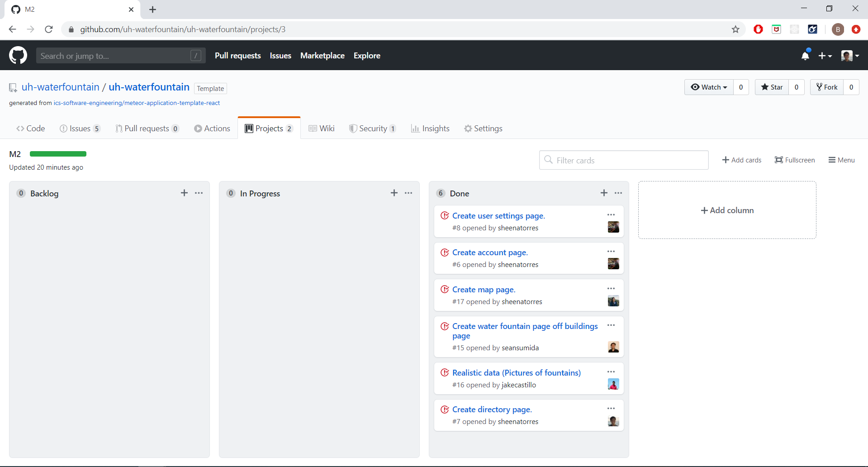Expand the plus create-new dropdown in header
The width and height of the screenshot is (868, 467).
825,56
